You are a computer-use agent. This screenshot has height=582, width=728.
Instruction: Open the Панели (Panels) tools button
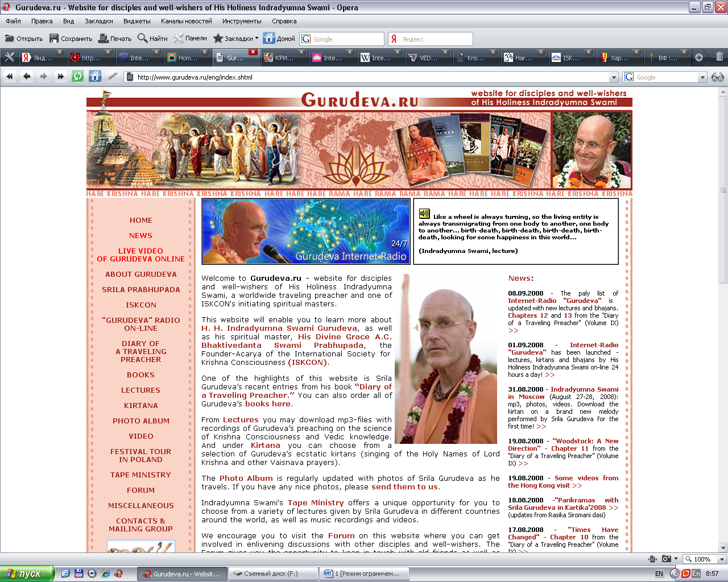tap(191, 39)
